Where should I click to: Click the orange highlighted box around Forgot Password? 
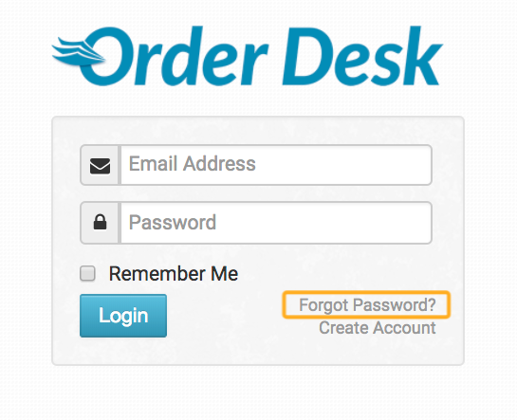366,304
